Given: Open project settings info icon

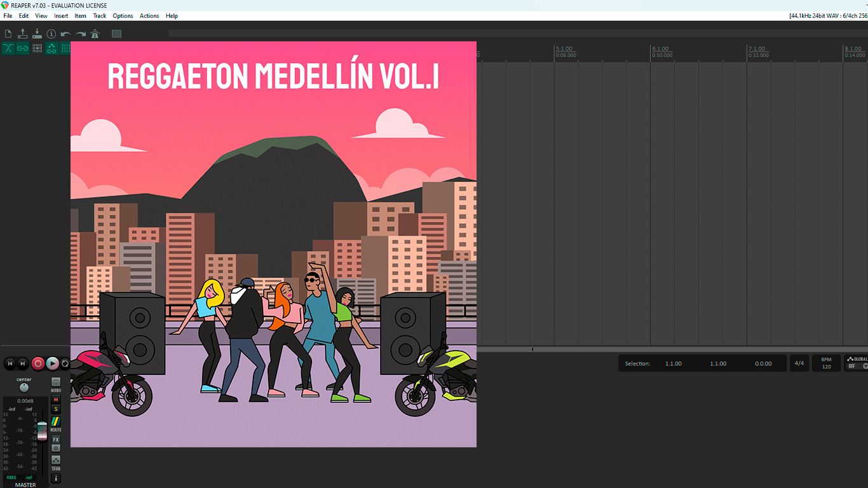Looking at the screenshot, I should [x=51, y=34].
